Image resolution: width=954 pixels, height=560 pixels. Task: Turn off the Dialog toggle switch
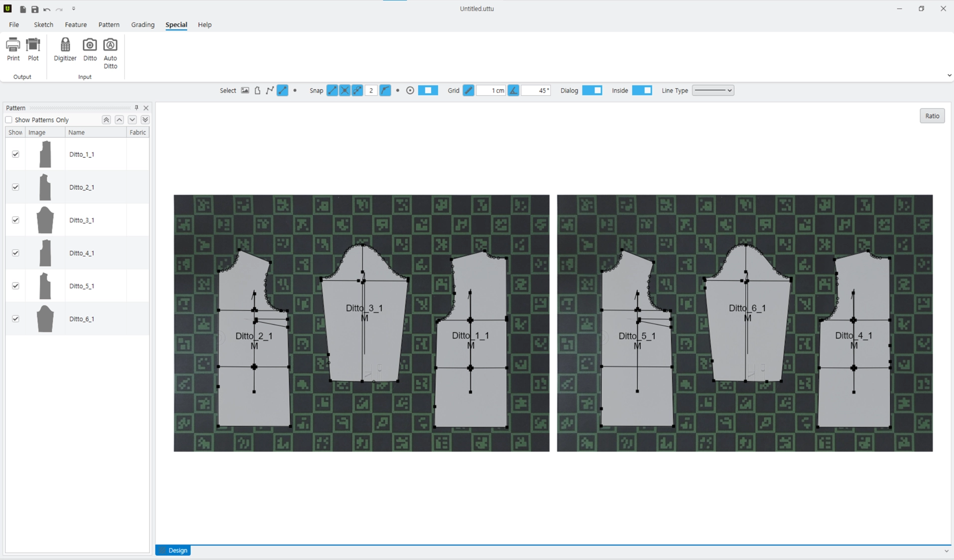click(592, 91)
